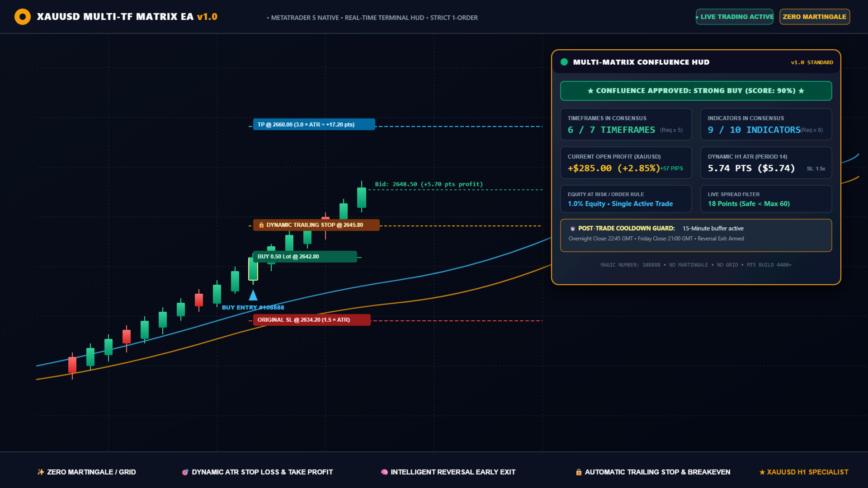The height and width of the screenshot is (488, 868).
Task: Click the Confluence Approved Strong Buy banner
Action: coord(696,91)
